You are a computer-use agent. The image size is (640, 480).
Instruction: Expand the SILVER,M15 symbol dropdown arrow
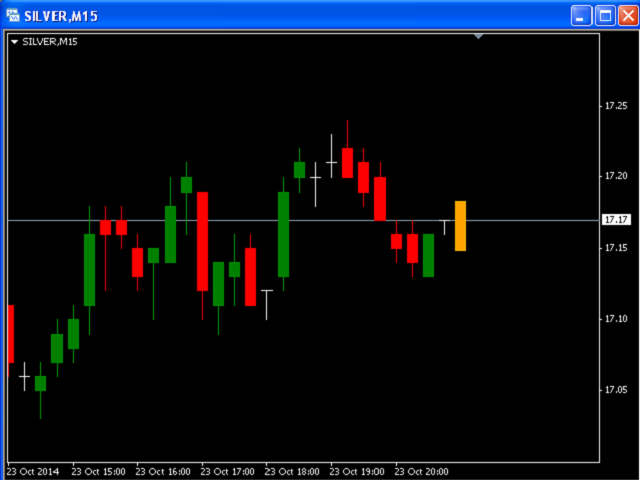pyautogui.click(x=15, y=42)
